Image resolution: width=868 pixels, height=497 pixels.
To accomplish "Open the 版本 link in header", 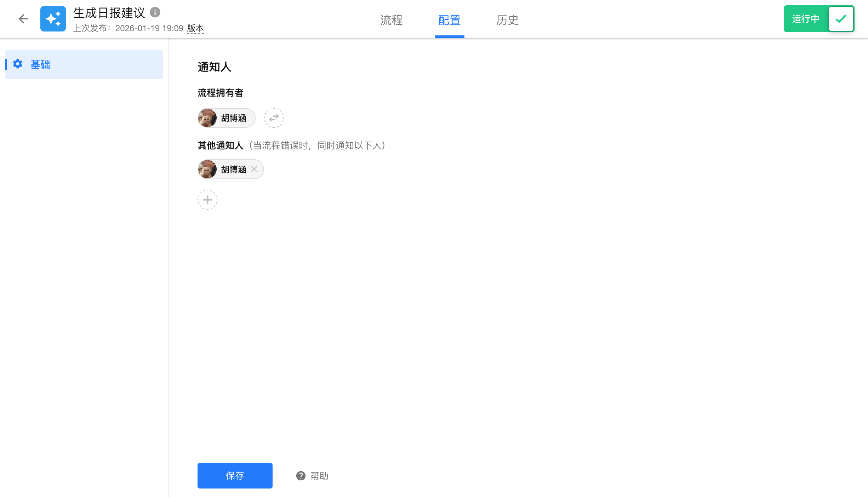I will (x=195, y=28).
